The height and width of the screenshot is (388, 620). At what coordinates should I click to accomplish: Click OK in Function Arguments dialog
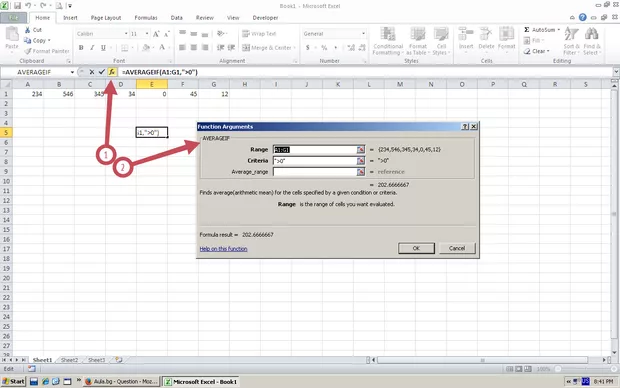point(416,248)
